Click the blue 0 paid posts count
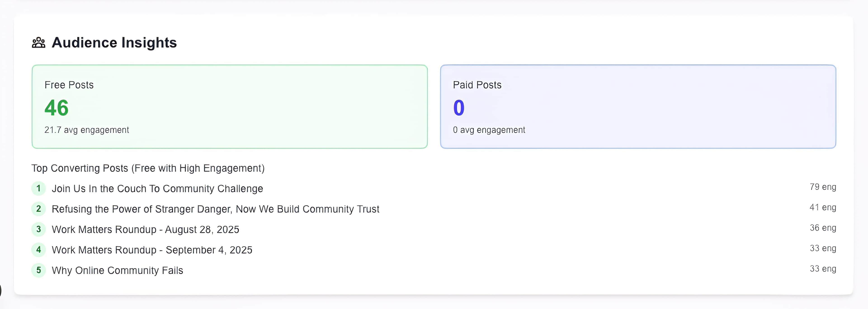Viewport: 868px width, 309px height. tap(459, 108)
